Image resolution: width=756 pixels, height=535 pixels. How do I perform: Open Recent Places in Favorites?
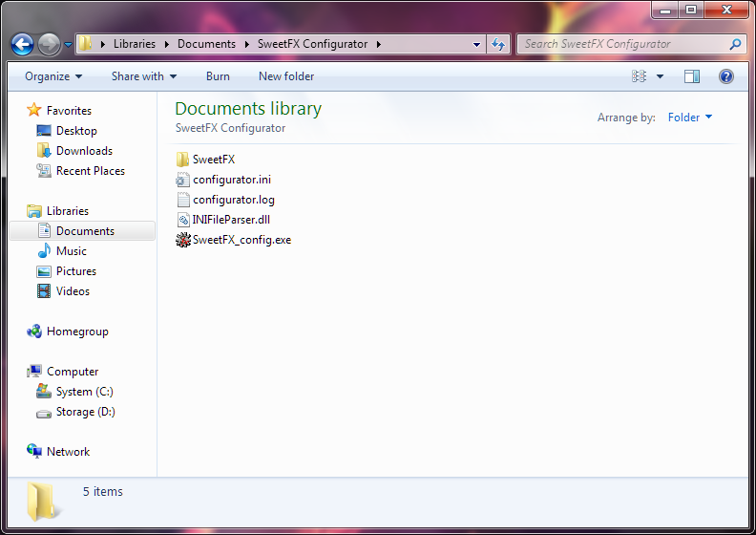coord(91,171)
